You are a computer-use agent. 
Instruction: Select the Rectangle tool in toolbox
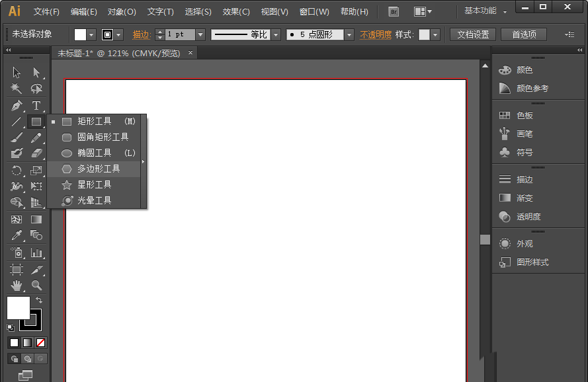coord(36,122)
